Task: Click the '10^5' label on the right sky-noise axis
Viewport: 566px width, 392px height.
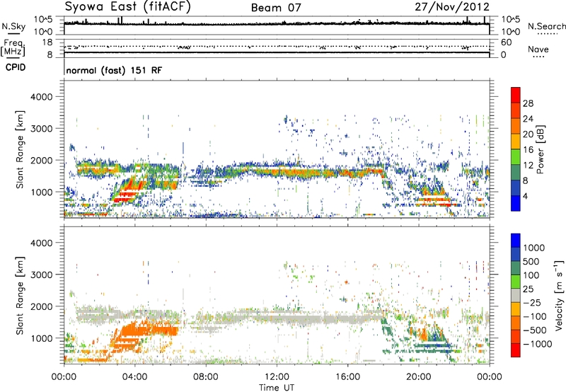Action: coord(510,20)
